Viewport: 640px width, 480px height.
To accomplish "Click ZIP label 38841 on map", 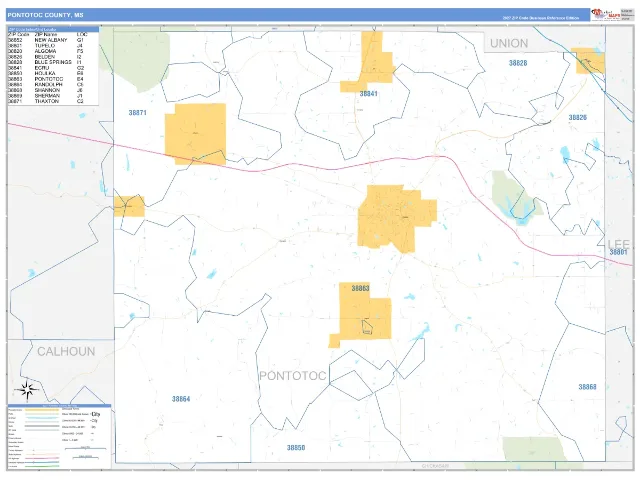I will point(368,94).
